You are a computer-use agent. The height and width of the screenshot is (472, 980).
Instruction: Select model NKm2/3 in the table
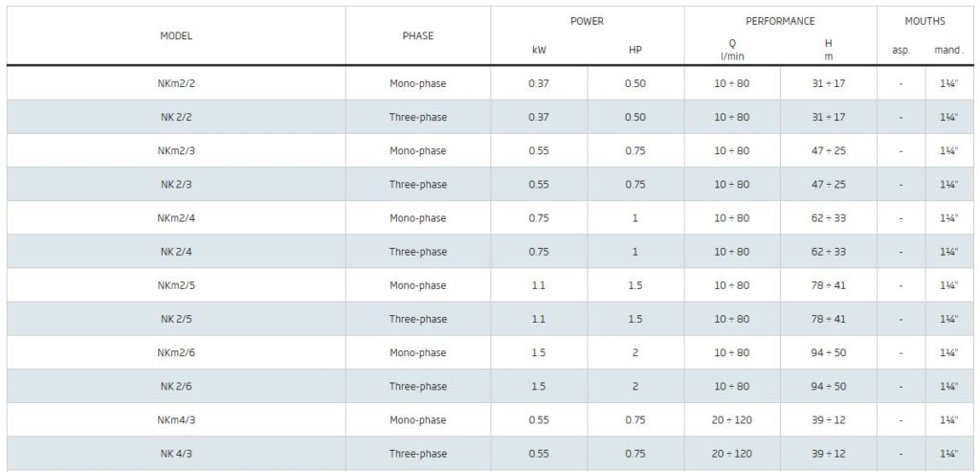[176, 150]
